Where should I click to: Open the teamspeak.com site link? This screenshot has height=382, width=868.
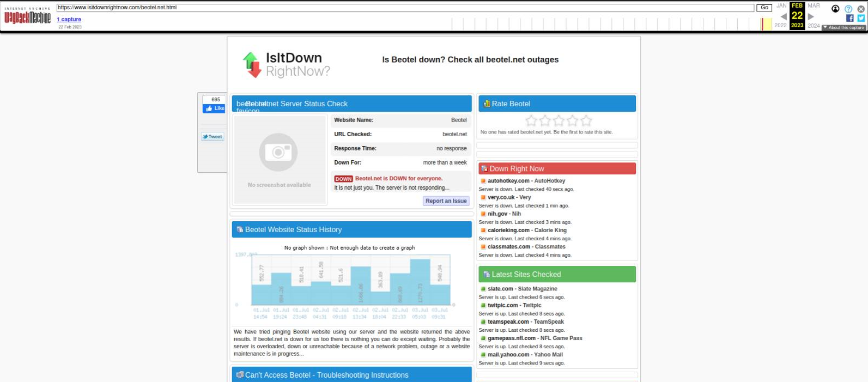[508, 322]
